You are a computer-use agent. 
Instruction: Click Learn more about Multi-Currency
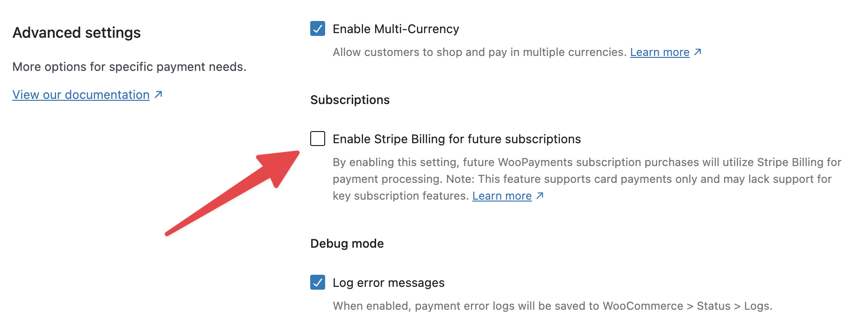(x=660, y=52)
